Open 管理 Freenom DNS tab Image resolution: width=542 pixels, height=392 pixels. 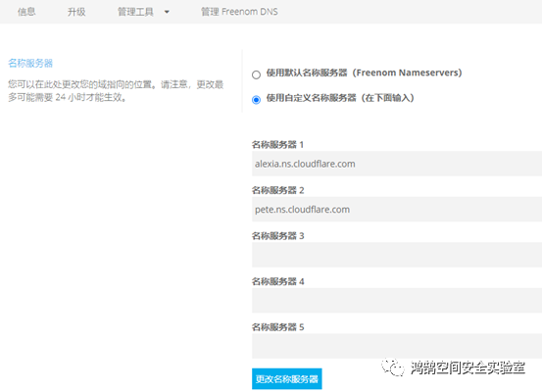tap(239, 12)
